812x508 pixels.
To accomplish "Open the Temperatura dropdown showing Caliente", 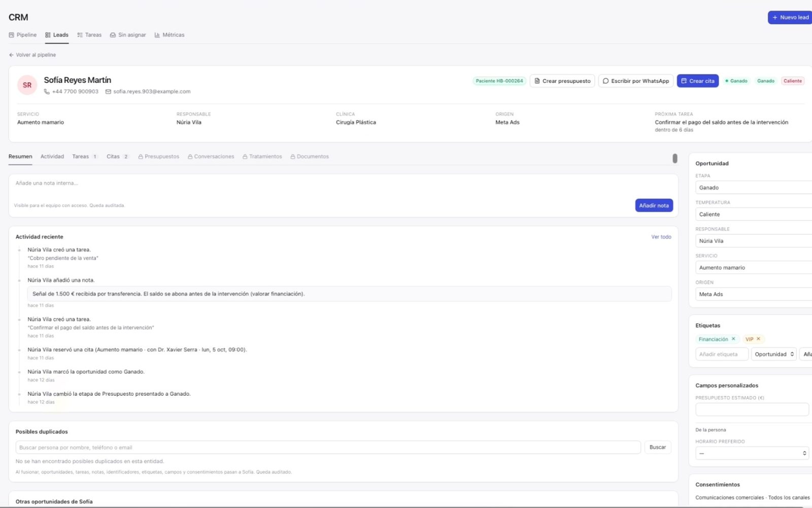I will pos(754,214).
